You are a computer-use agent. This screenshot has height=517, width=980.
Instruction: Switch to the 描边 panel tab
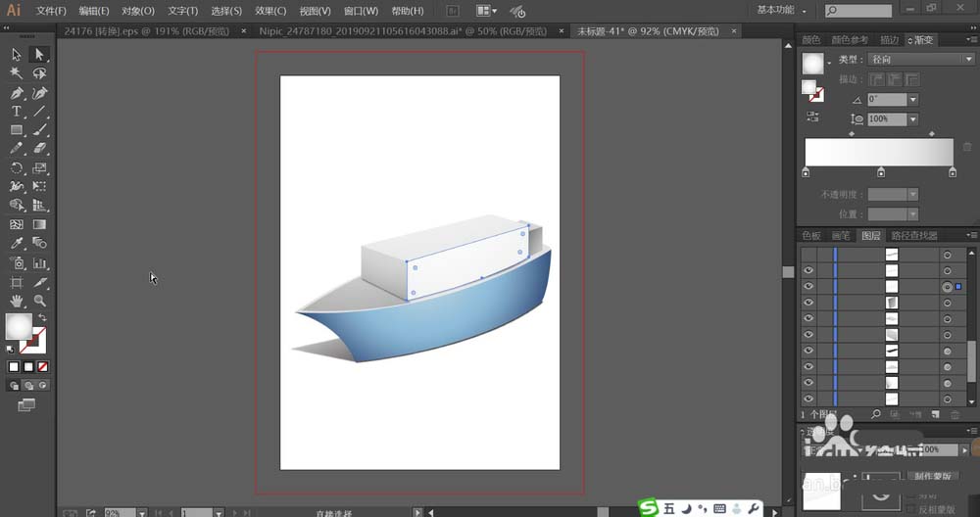[x=890, y=40]
